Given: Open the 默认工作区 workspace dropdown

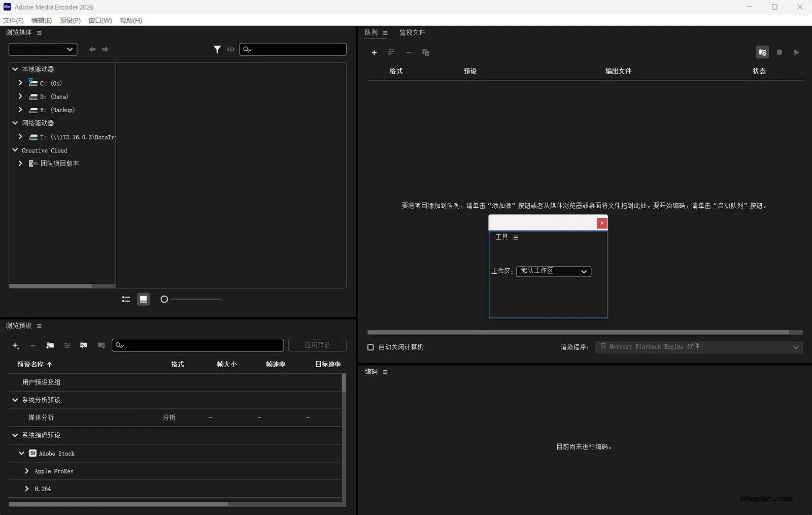Looking at the screenshot, I should 554,271.
